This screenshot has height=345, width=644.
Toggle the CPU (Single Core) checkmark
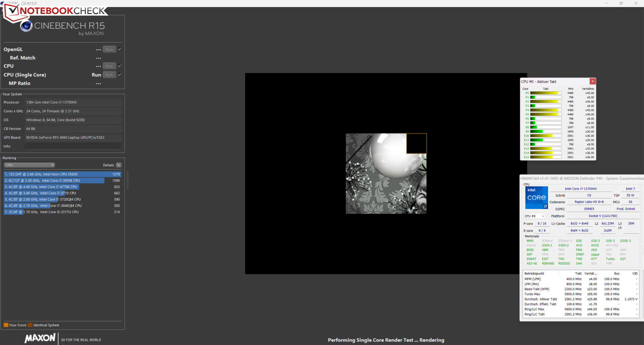tap(120, 74)
